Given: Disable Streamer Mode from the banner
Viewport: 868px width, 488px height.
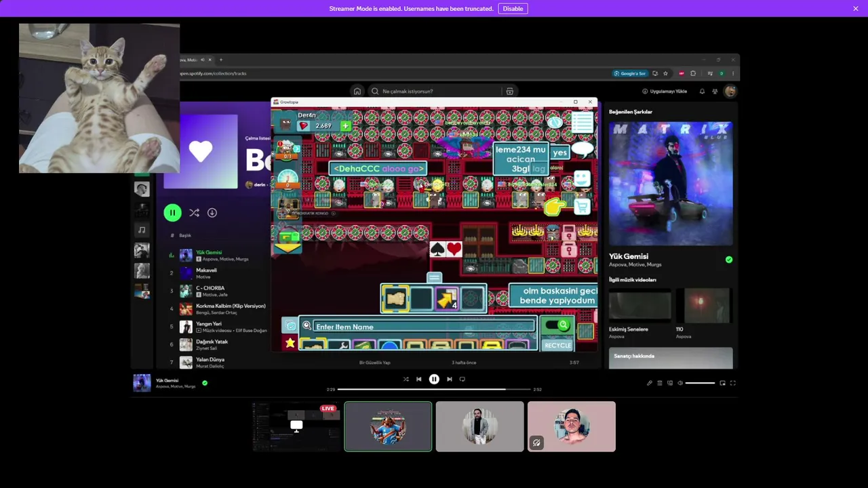Looking at the screenshot, I should (x=513, y=9).
